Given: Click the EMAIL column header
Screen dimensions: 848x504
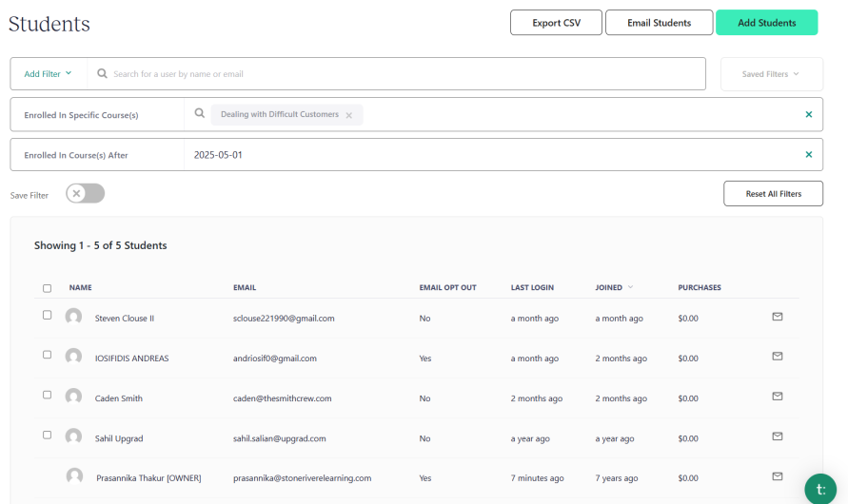Looking at the screenshot, I should click(x=245, y=287).
